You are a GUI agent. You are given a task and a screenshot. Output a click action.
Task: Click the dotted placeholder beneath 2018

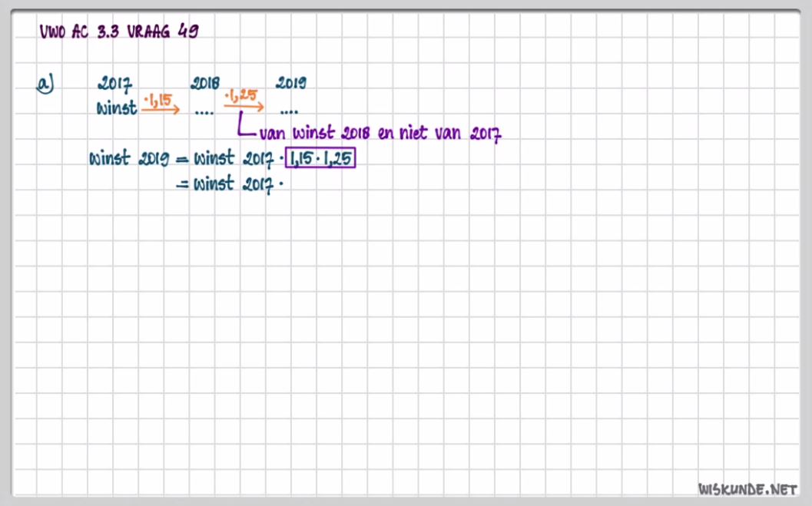tap(204, 111)
